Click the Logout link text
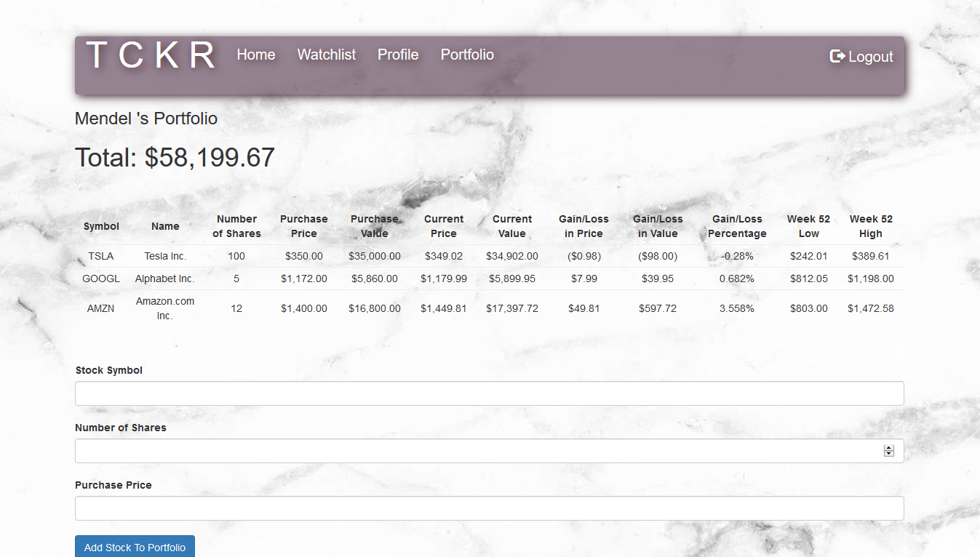 tap(871, 57)
